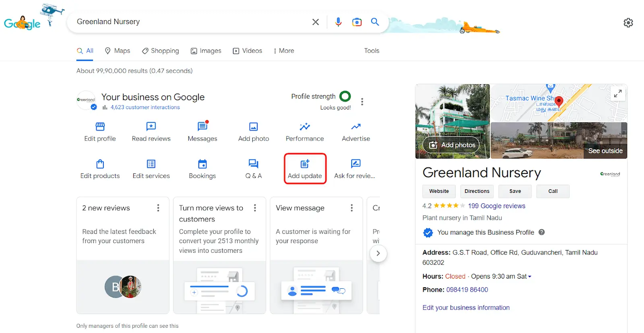Screen dimensions: 644x333
Task: Go to the Google homepage logo
Action: [x=23, y=23]
